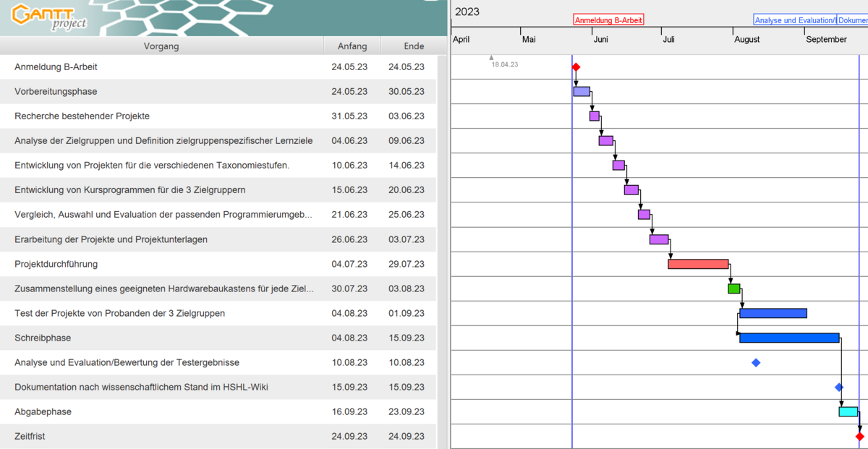
Task: Highlight the Abgabephase task in the list
Action: click(x=43, y=411)
